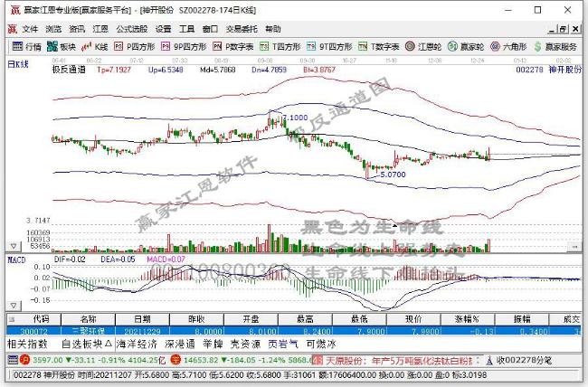The image size is (588, 387).
Task: Click the grid icon at status bar left
Action: pyautogui.click(x=13, y=360)
